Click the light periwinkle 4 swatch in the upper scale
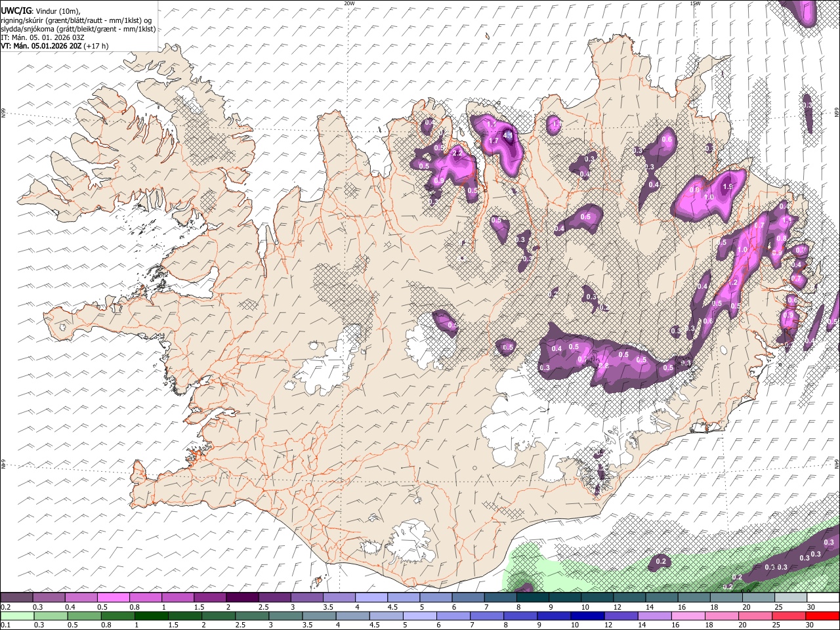 point(371,598)
